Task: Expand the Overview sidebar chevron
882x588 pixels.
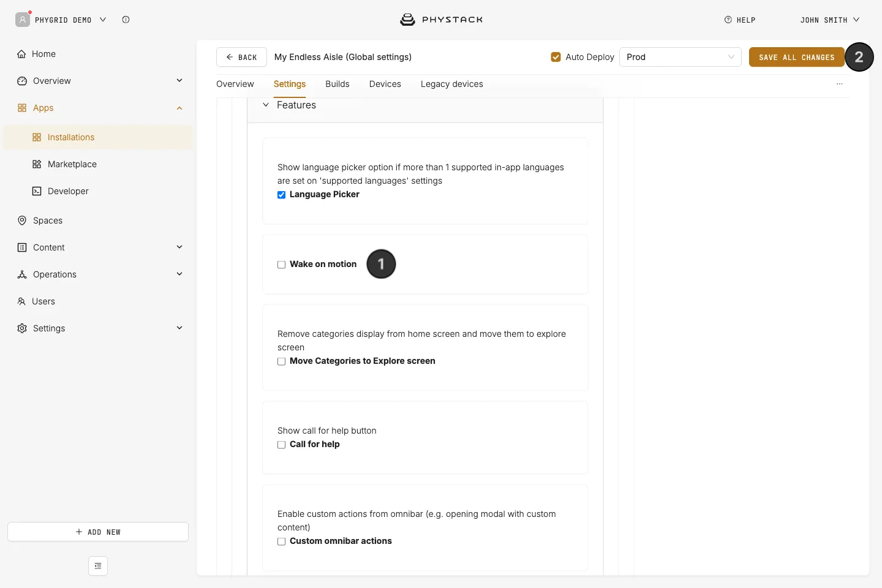Action: click(x=179, y=80)
